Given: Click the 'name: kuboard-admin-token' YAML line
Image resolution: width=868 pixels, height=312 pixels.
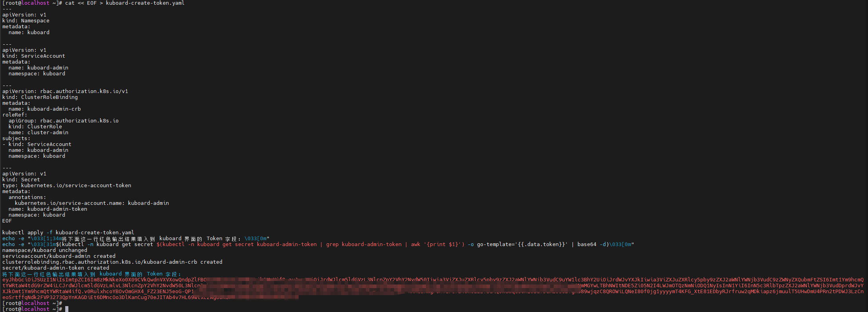Looking at the screenshot, I should [48, 209].
